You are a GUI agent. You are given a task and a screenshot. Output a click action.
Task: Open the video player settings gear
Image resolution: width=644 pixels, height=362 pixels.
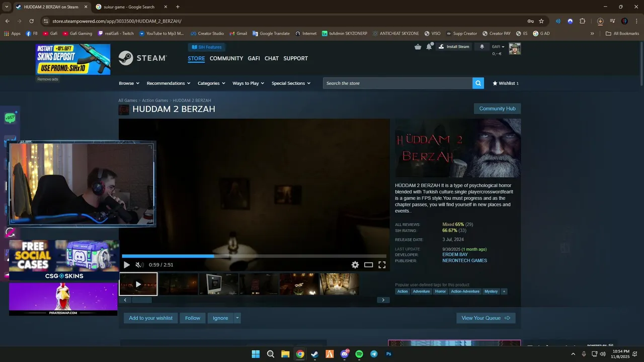tap(355, 265)
